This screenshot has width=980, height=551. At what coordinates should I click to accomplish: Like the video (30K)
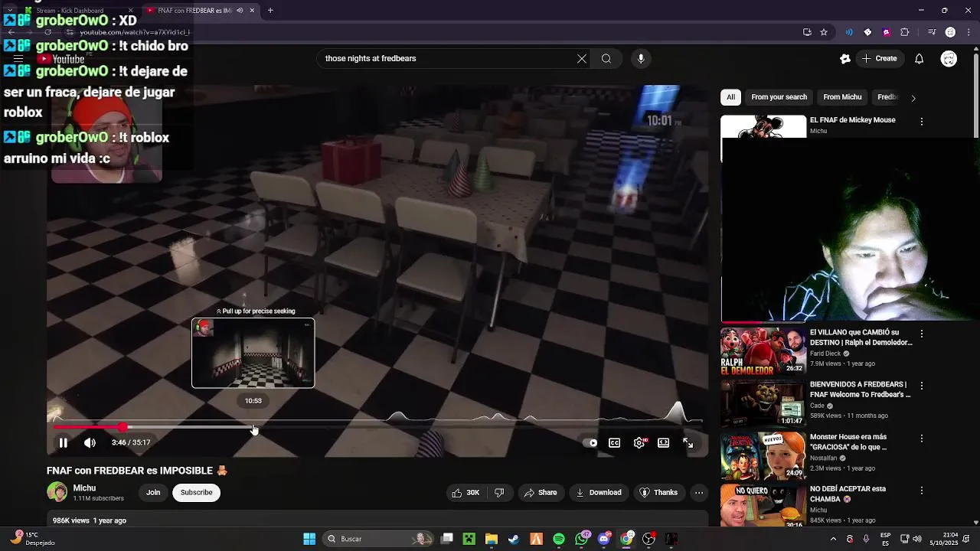(465, 493)
